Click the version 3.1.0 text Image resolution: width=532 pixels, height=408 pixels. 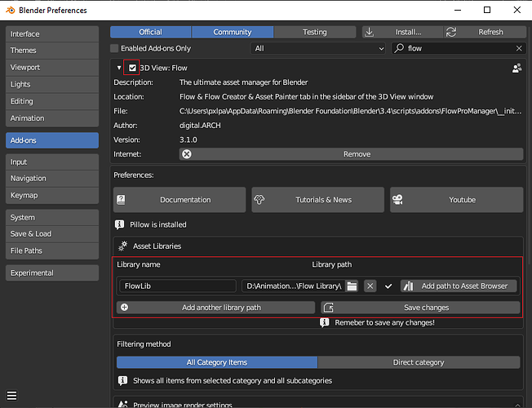pos(188,140)
